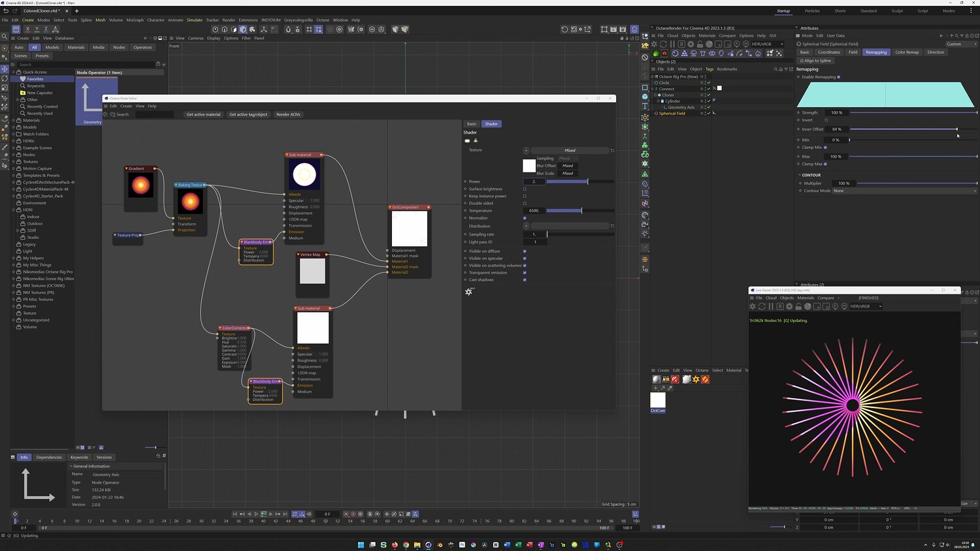Screen dimensions: 980x551
Task: Adjust the Inner Offset slider
Action: click(x=913, y=129)
